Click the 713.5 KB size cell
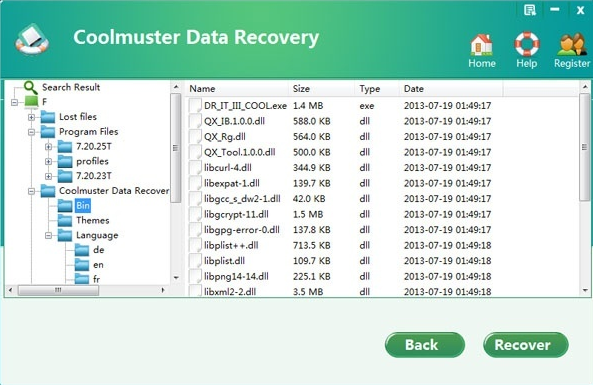593x385 pixels. click(x=312, y=245)
